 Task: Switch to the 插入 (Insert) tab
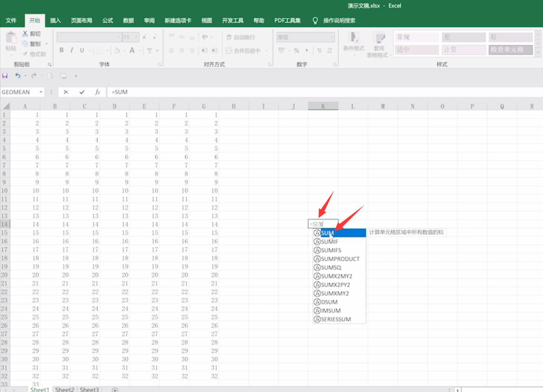(x=55, y=20)
